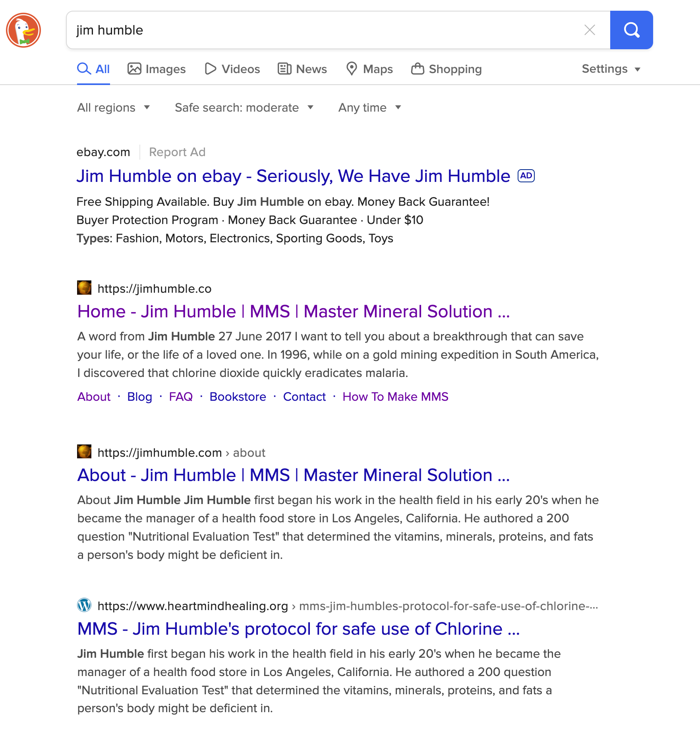This screenshot has width=700, height=734.
Task: Open the Videos search tab
Action: (x=232, y=69)
